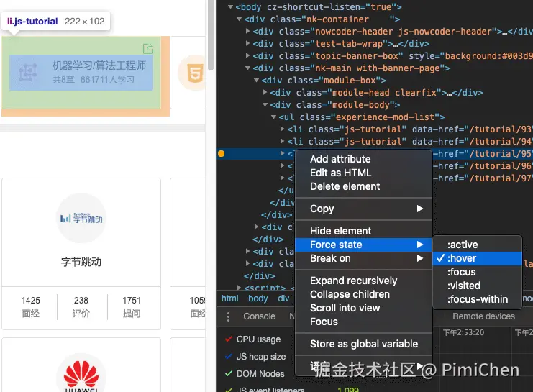
Task: Switch to the Console drawer tab
Action: point(259,316)
